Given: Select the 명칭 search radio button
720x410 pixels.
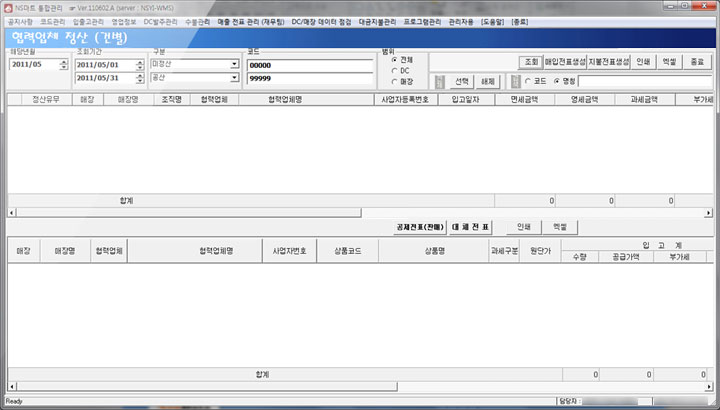Looking at the screenshot, I should (557, 81).
